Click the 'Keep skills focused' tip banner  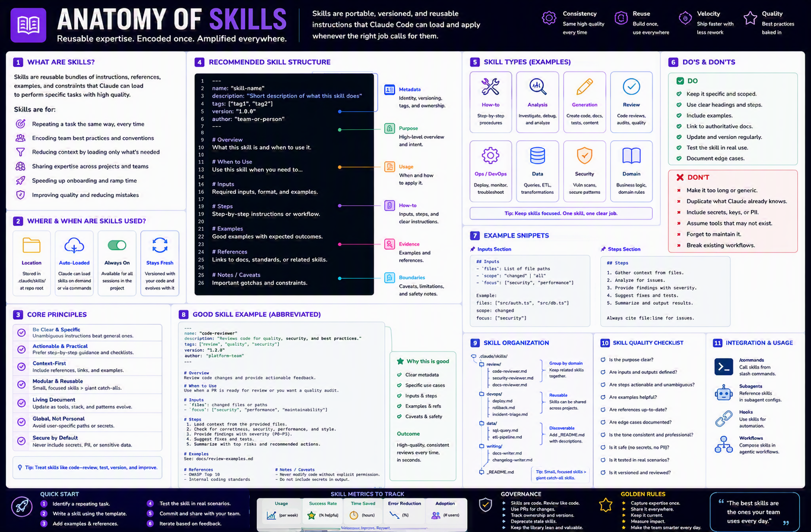[561, 213]
